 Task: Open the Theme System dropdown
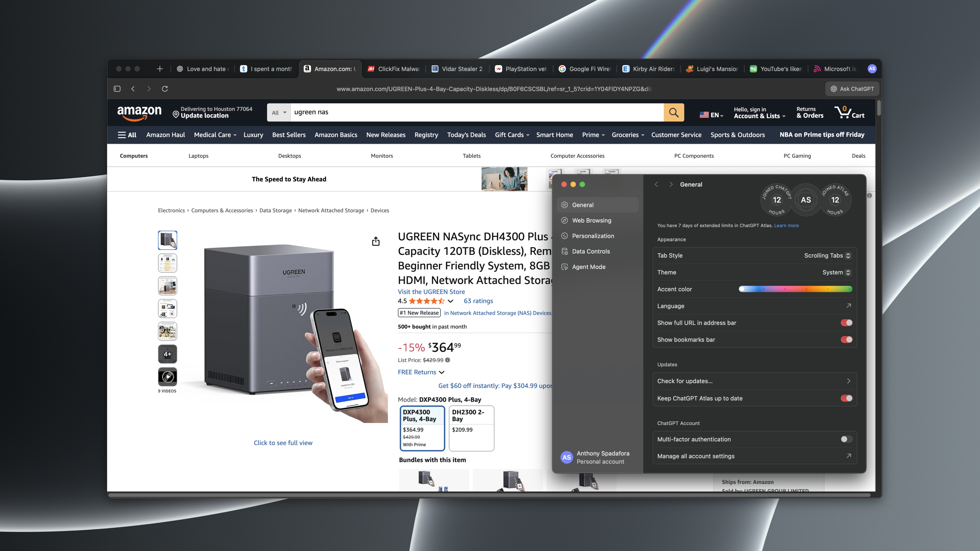(836, 272)
